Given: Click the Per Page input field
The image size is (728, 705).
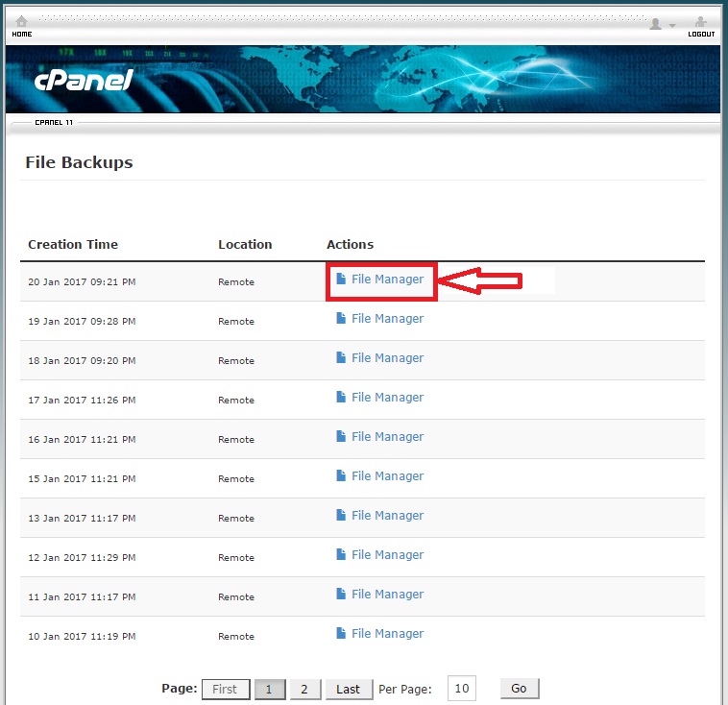Looking at the screenshot, I should point(462,689).
